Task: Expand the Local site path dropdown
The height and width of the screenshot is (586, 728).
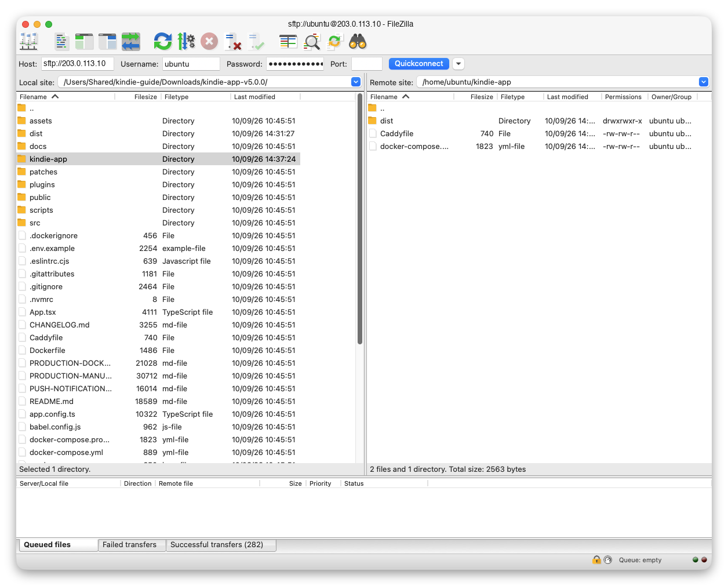Action: pyautogui.click(x=356, y=82)
